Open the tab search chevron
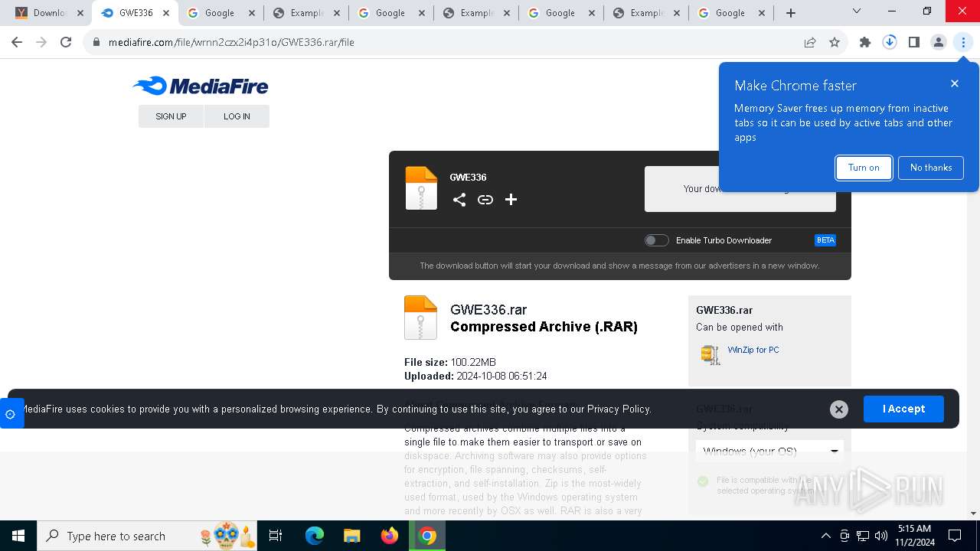Screen dimensions: 980x551 coord(856,11)
